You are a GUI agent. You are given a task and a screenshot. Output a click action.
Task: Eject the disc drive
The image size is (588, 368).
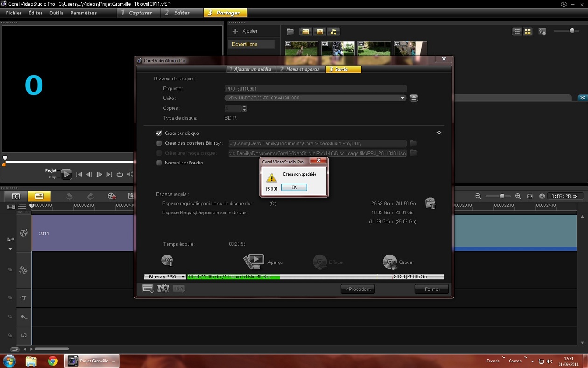pyautogui.click(x=413, y=98)
